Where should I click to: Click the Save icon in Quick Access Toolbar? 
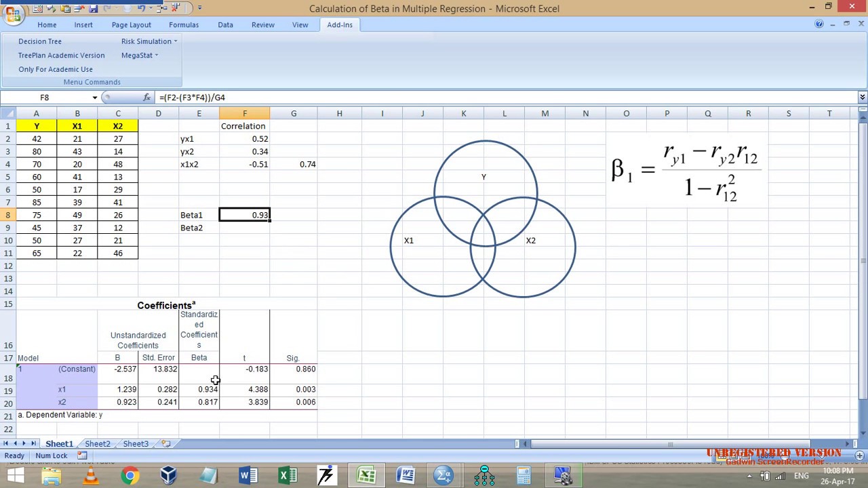(x=93, y=8)
